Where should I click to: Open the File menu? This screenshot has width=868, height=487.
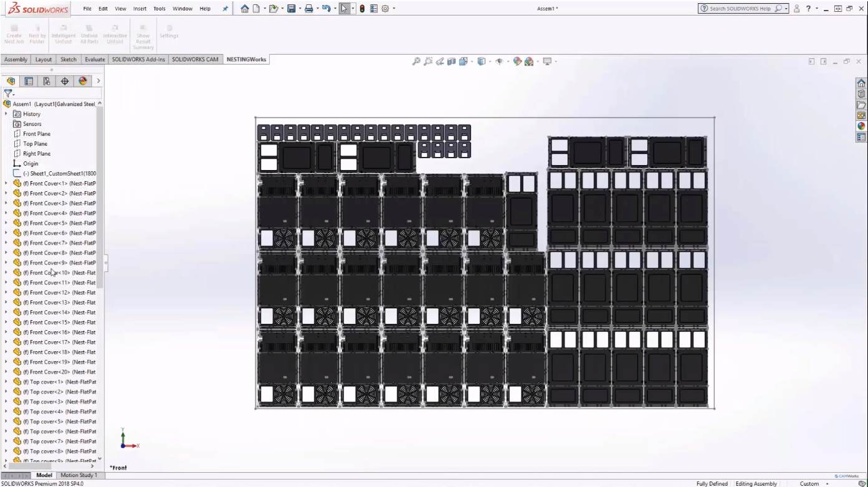tap(87, 9)
